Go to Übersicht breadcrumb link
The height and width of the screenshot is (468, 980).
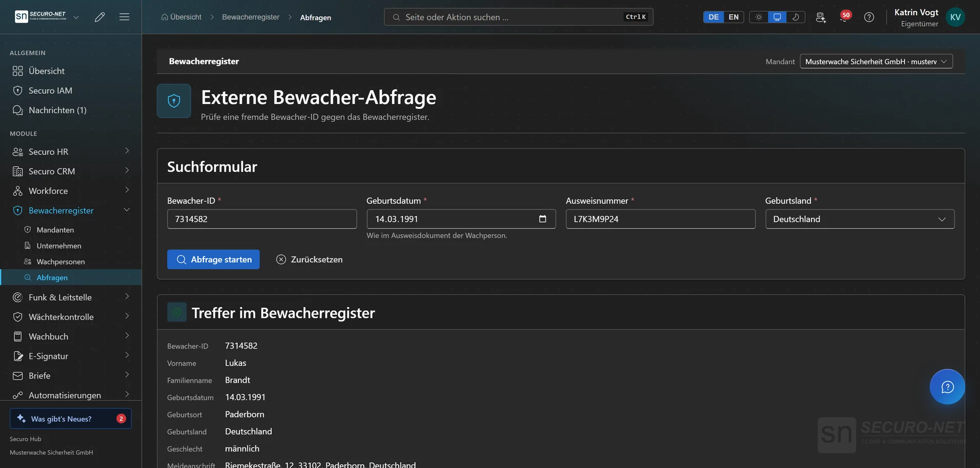tap(181, 17)
